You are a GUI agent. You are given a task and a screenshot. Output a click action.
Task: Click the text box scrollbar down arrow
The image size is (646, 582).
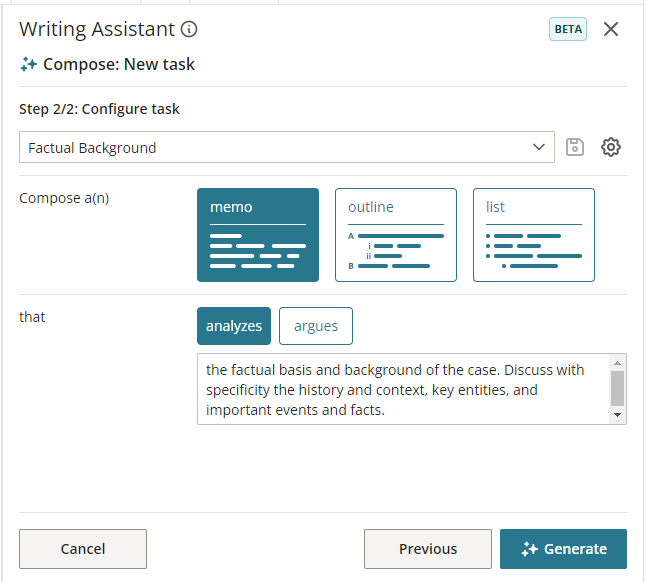click(x=617, y=415)
